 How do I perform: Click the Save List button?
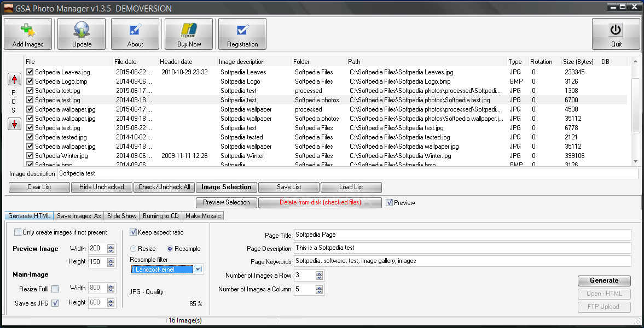coord(289,187)
